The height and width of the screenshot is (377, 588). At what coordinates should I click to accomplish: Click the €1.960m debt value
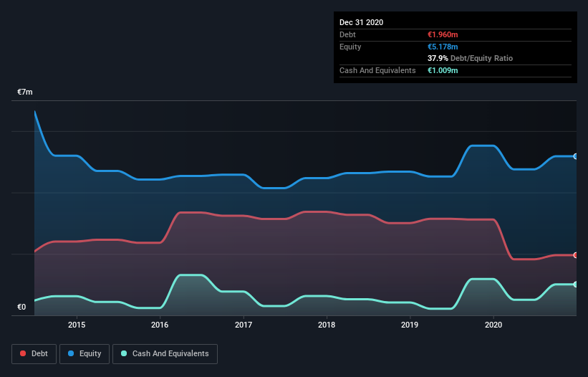point(443,34)
